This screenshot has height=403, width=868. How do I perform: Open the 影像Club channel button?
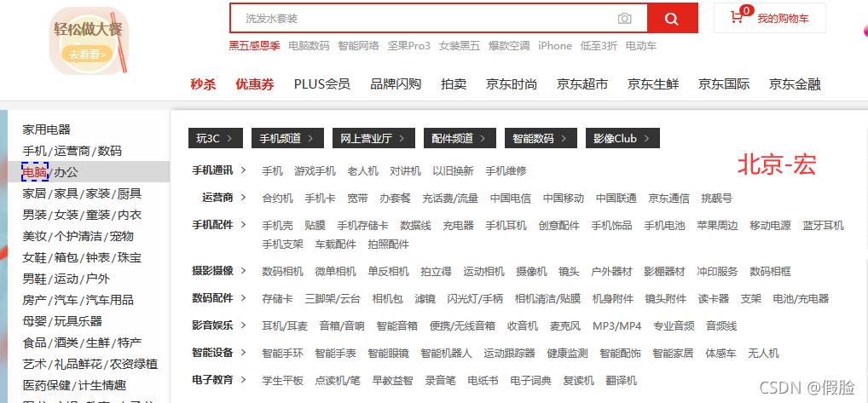(622, 138)
